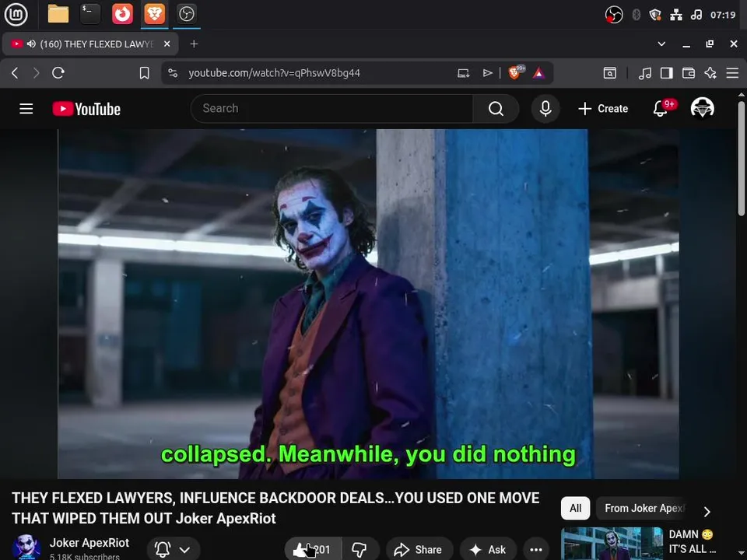The image size is (747, 560).
Task: Expand the subscription notification bell dropdown
Action: coord(174,550)
